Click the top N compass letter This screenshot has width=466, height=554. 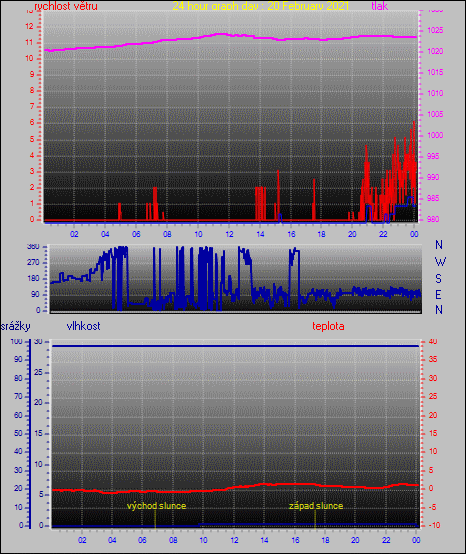coord(439,244)
